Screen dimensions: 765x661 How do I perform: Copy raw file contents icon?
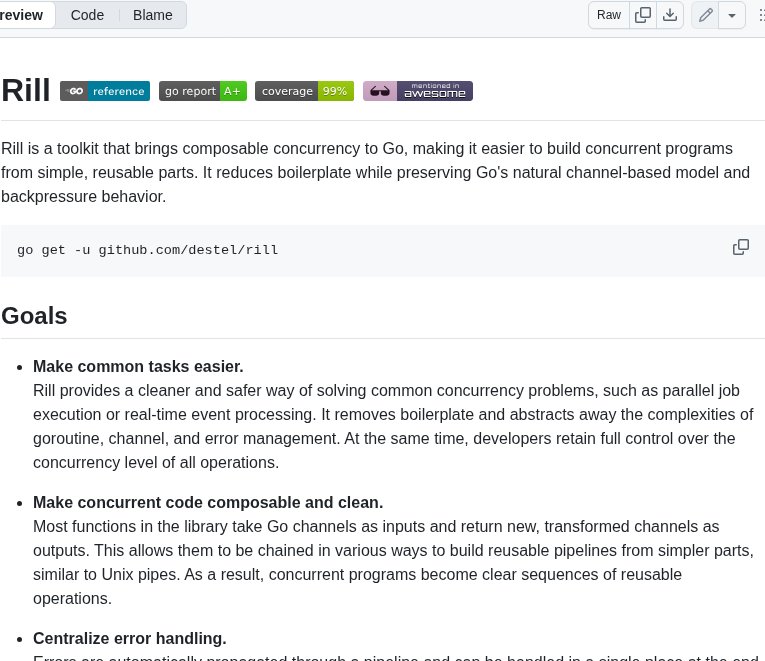[x=643, y=15]
